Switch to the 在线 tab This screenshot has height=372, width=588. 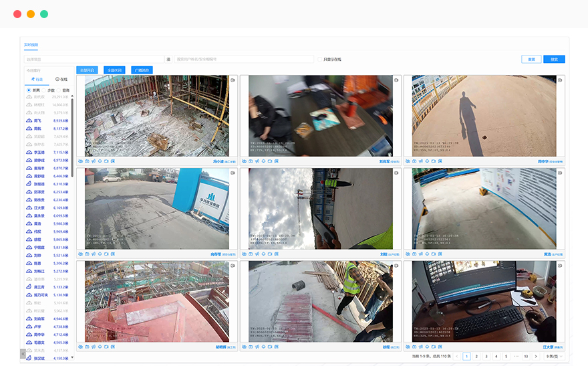point(61,79)
